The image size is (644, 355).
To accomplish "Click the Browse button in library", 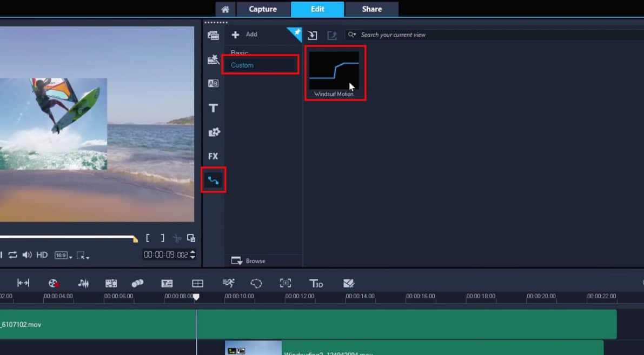I will click(x=249, y=261).
